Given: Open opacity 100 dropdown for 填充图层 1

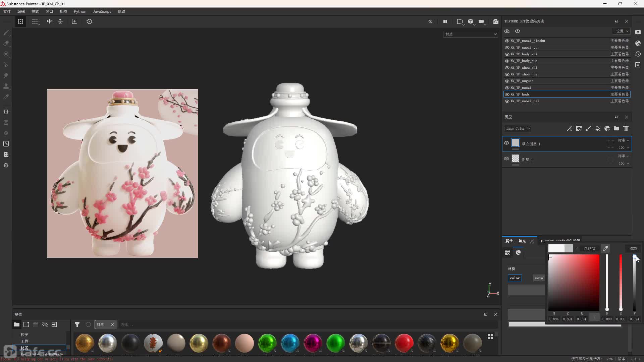Looking at the screenshot, I should (624, 147).
